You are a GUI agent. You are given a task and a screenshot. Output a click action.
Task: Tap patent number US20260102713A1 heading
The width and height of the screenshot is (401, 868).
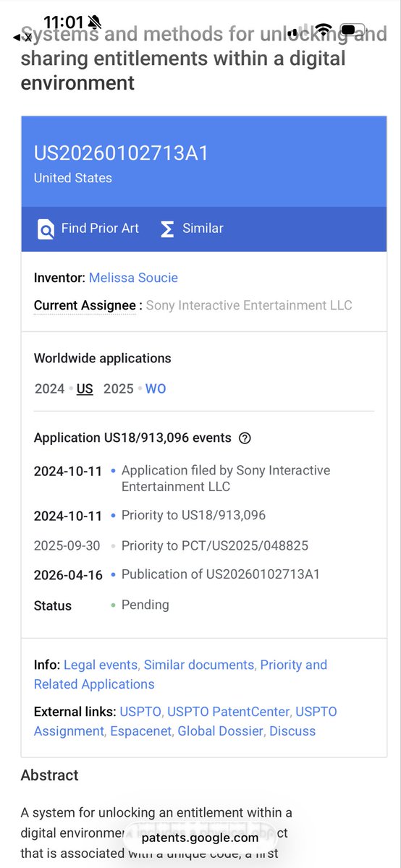coord(121,153)
